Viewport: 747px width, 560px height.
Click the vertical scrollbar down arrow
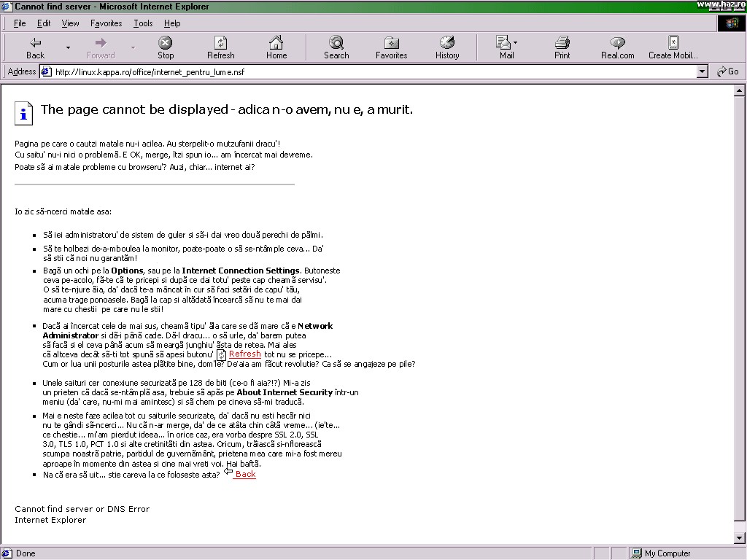(x=740, y=538)
